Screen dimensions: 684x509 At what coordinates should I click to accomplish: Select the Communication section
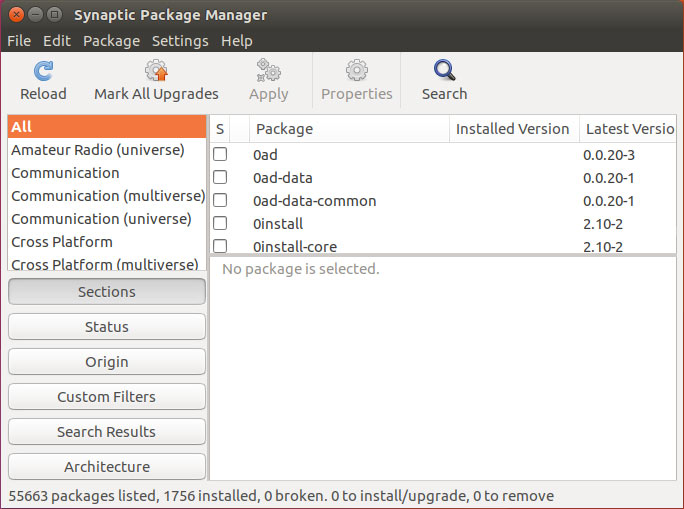[107, 173]
